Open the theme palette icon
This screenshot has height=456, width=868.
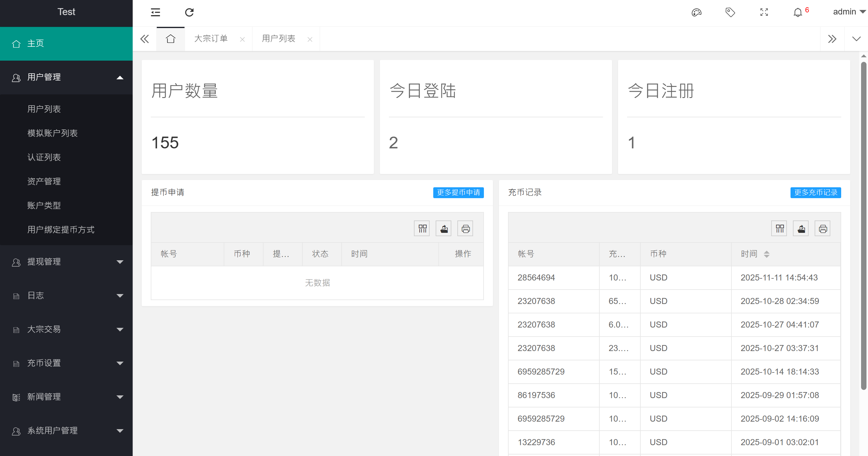coord(696,12)
